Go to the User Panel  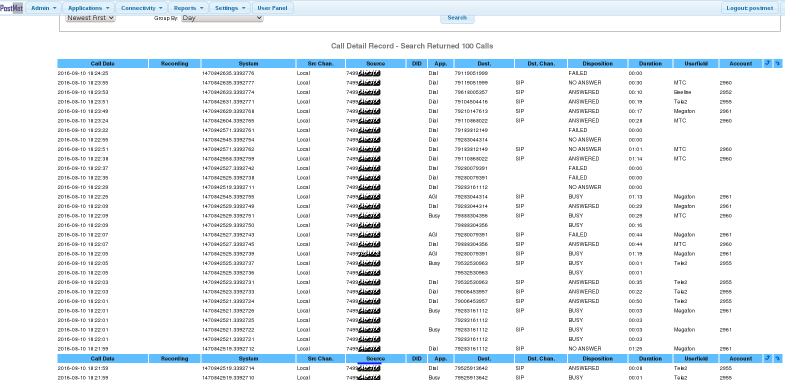click(x=272, y=8)
